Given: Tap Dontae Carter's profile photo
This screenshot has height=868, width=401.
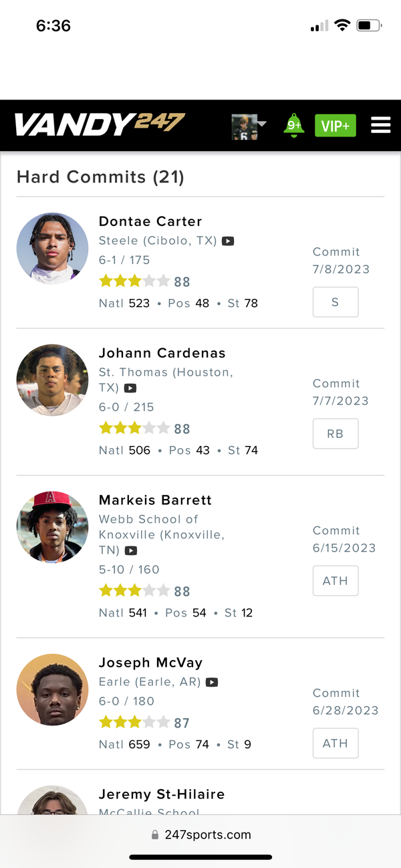Looking at the screenshot, I should 52,249.
